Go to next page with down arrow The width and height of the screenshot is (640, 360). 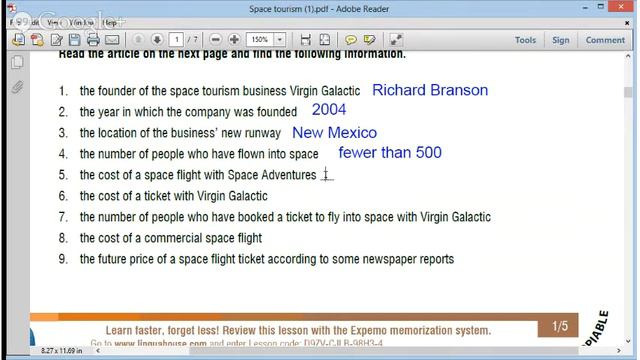pos(157,40)
